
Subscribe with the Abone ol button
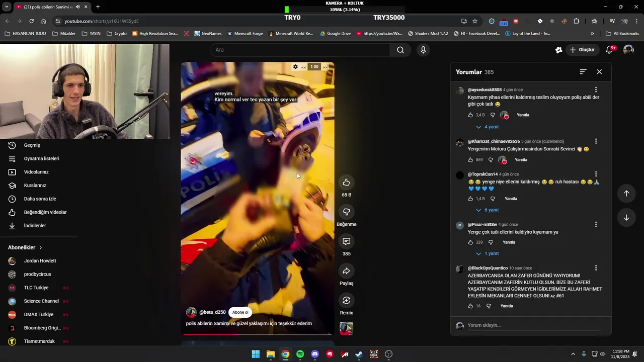pos(240,312)
